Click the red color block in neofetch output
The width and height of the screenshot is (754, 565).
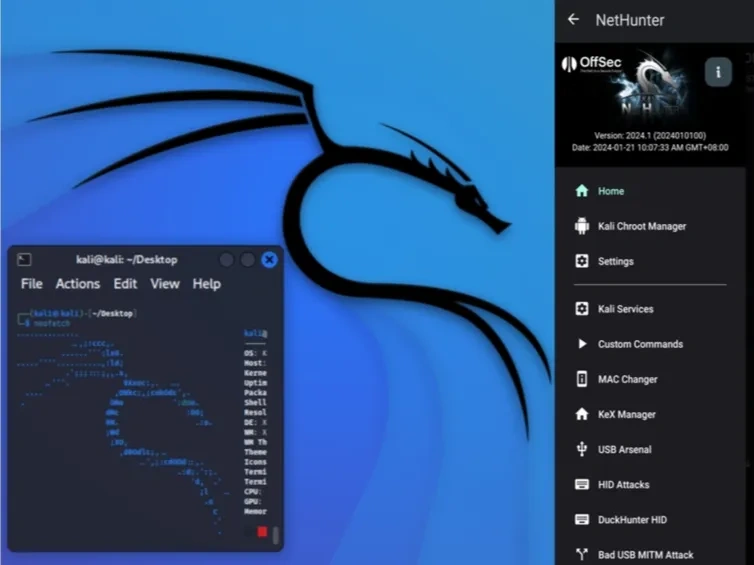[x=262, y=532]
